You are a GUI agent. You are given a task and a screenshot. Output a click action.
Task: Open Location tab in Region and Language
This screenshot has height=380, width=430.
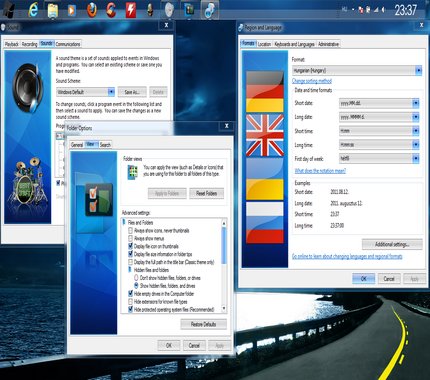tap(264, 44)
